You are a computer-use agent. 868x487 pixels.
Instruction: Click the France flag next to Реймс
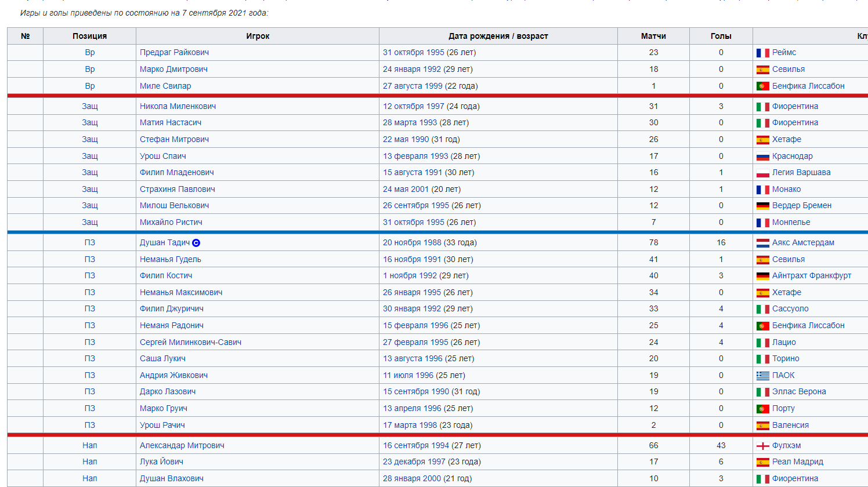click(x=763, y=53)
